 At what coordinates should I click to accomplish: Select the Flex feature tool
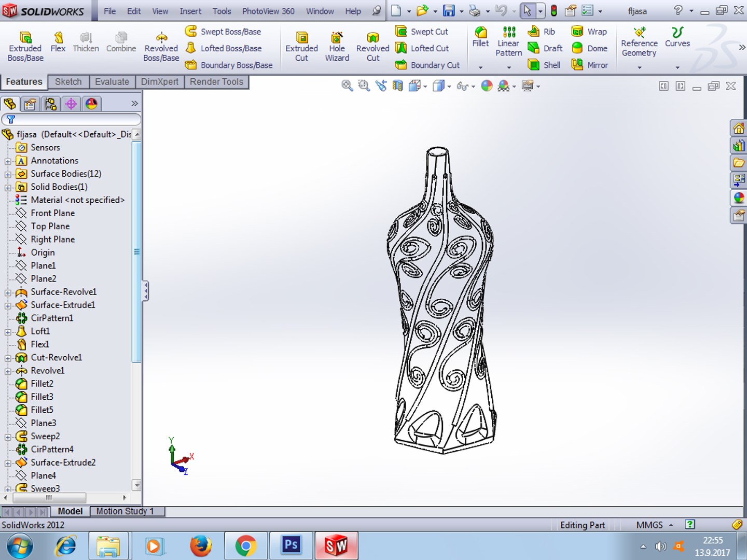click(58, 42)
